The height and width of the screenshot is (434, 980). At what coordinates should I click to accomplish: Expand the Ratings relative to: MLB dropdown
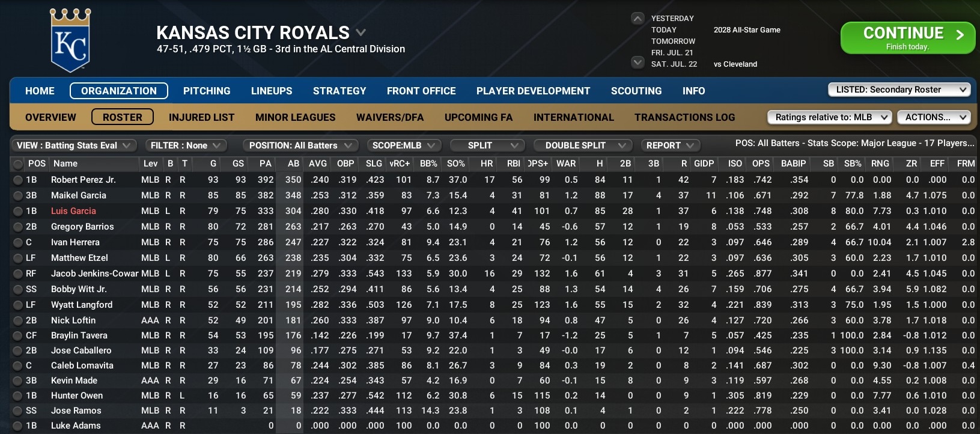829,117
